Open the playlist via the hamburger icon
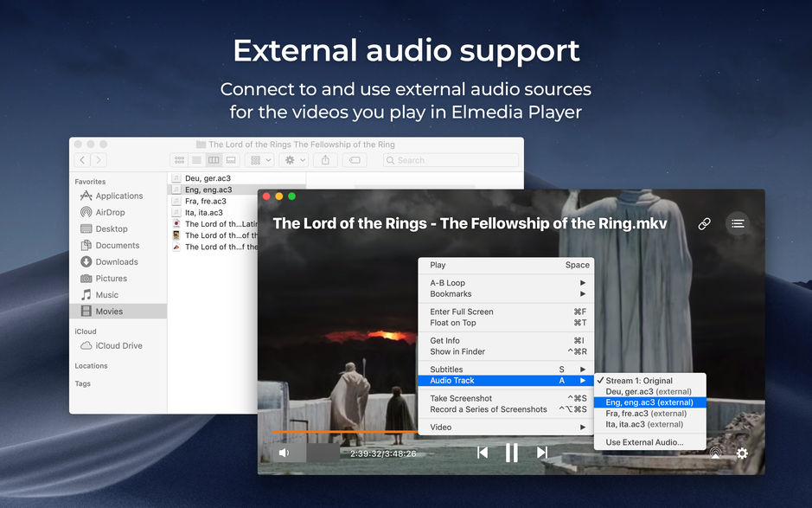Image resolution: width=812 pixels, height=508 pixels. click(738, 222)
